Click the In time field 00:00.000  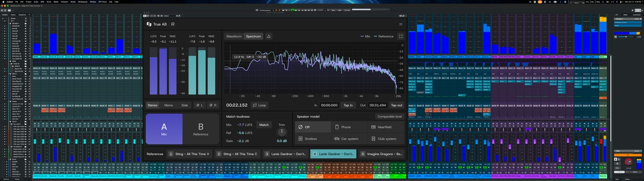point(329,105)
